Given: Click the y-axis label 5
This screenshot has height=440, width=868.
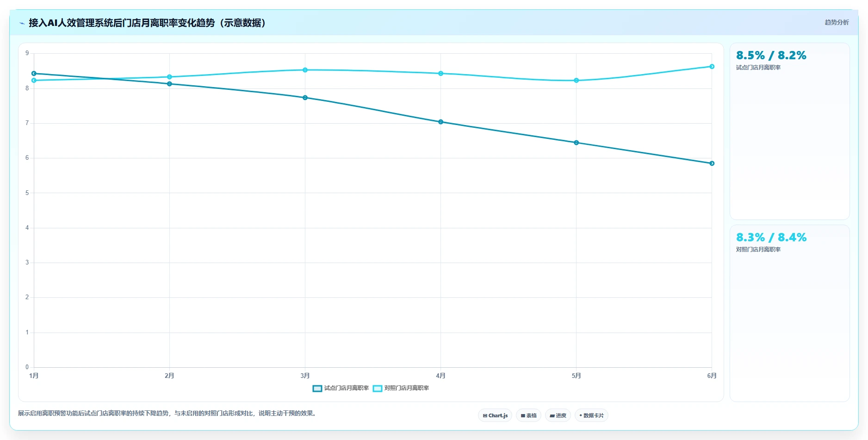Looking at the screenshot, I should pos(27,193).
